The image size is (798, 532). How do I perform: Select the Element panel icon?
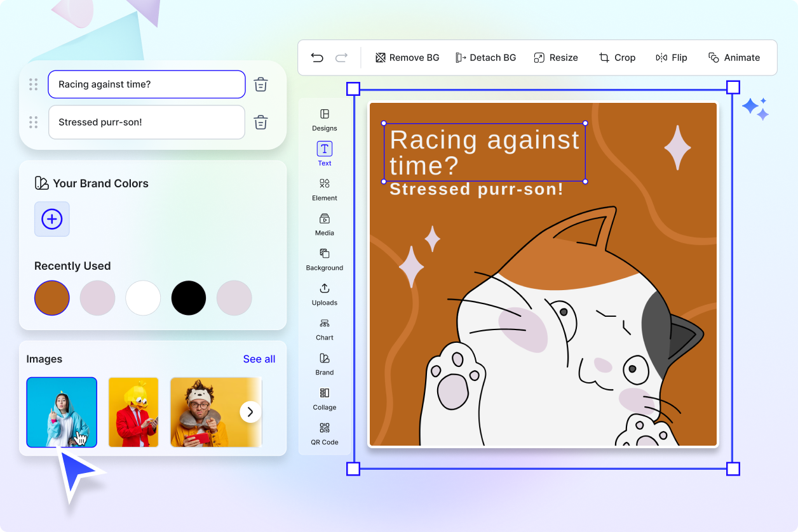(324, 189)
